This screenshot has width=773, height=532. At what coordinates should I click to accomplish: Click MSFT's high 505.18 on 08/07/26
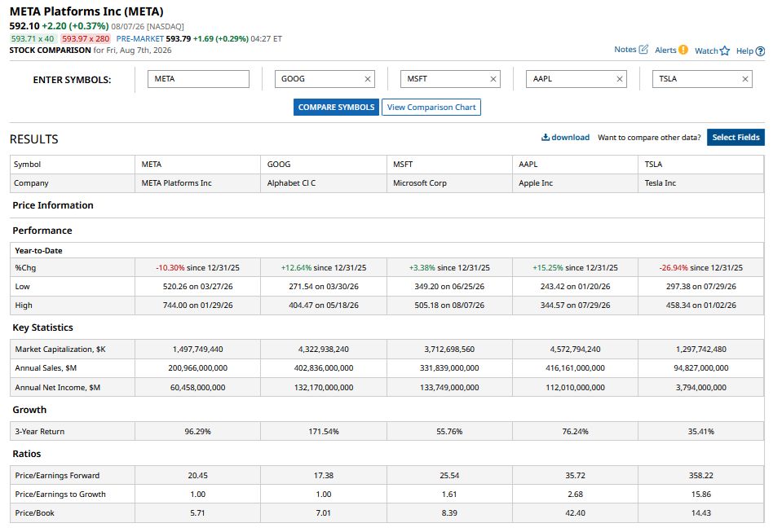(x=449, y=305)
